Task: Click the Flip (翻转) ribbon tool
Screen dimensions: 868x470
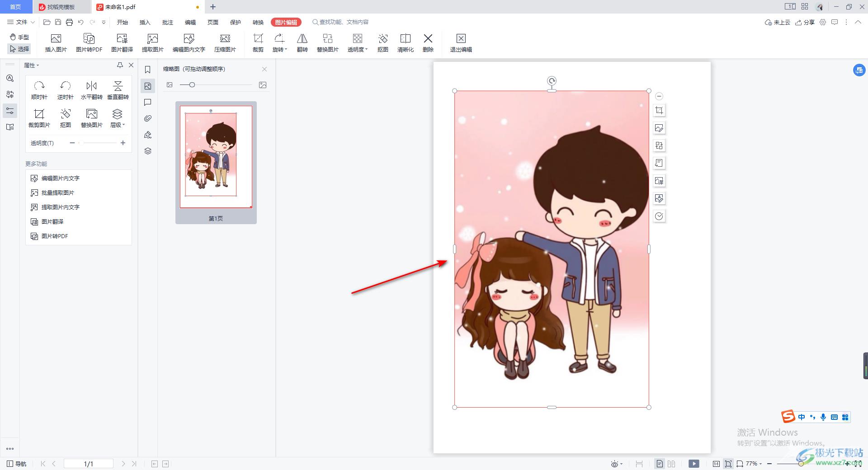Action: pyautogui.click(x=302, y=43)
